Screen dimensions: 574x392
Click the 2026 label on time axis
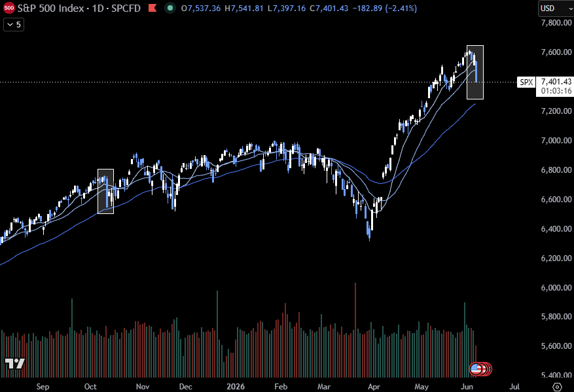click(236, 387)
